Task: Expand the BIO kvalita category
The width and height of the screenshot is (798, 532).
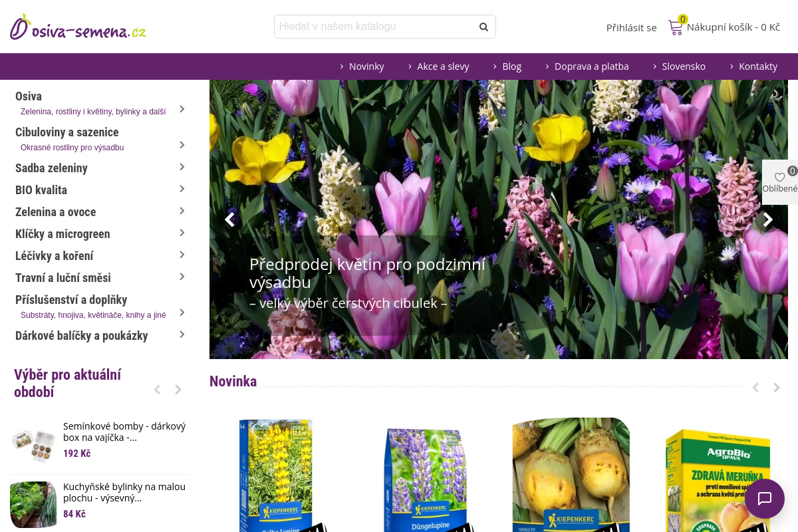Action: 182,189
